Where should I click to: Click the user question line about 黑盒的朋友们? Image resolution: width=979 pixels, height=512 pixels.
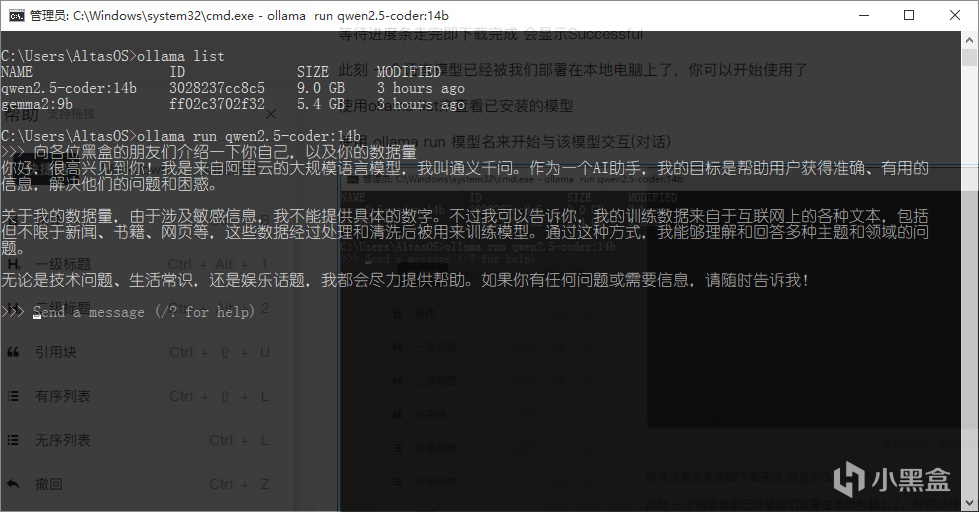click(x=225, y=152)
